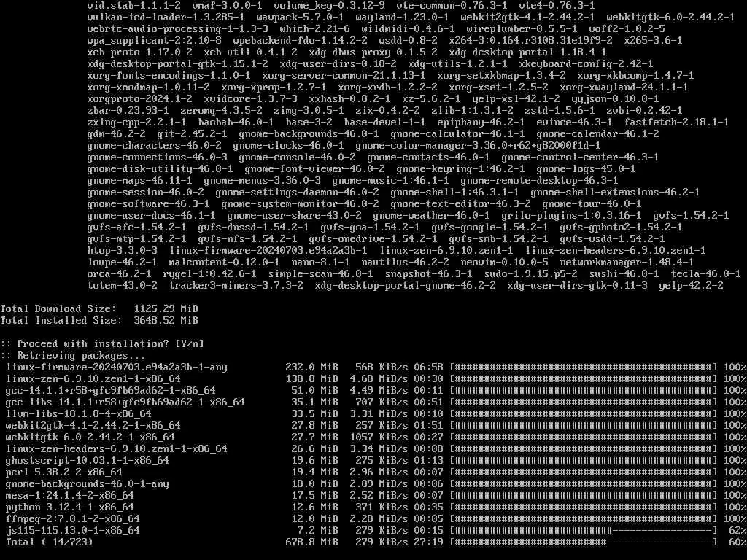Click the linux-firmware download progress bar

584,367
